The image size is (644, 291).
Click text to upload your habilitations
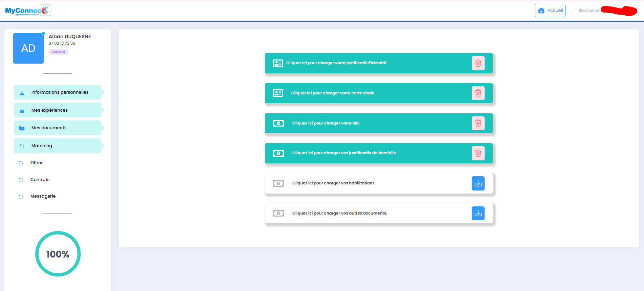[334, 183]
